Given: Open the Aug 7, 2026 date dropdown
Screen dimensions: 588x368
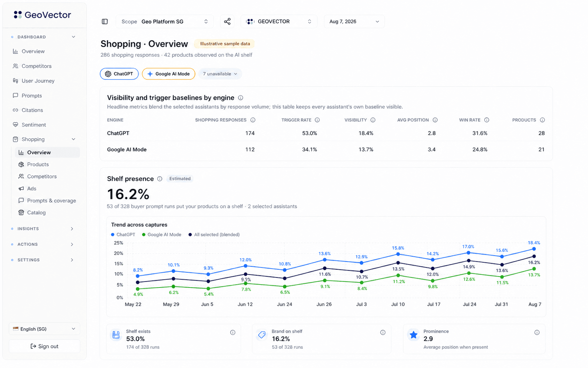Looking at the screenshot, I should [354, 22].
